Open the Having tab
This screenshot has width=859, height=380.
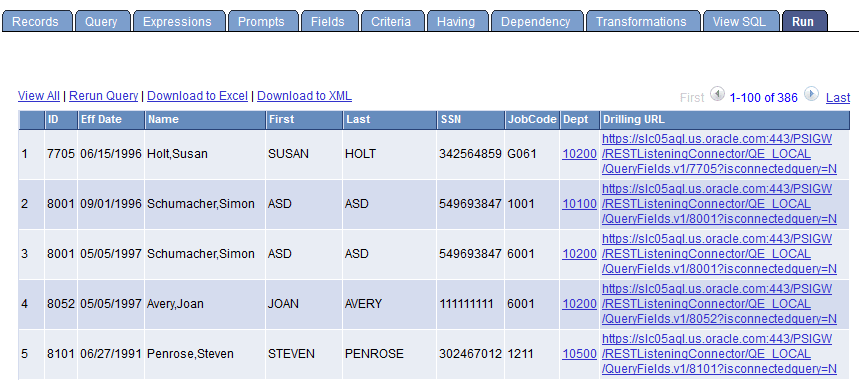pos(457,22)
